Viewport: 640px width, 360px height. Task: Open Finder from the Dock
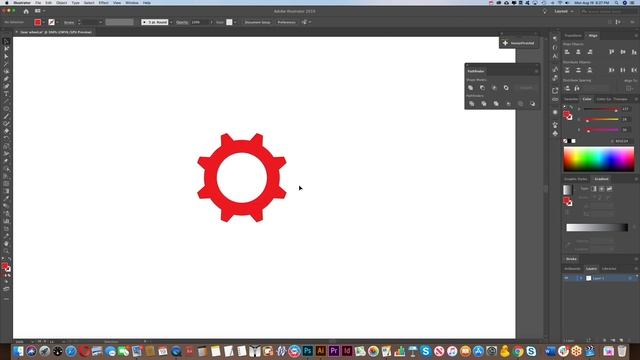(x=18, y=351)
